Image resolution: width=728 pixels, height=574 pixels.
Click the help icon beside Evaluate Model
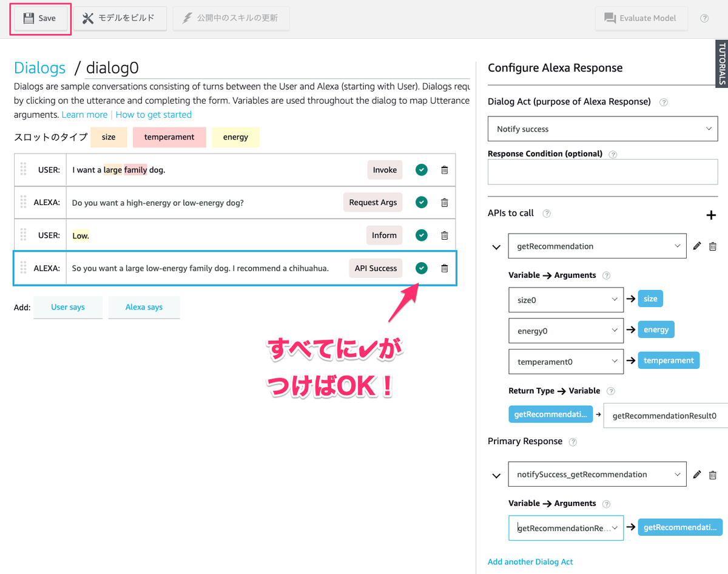704,18
